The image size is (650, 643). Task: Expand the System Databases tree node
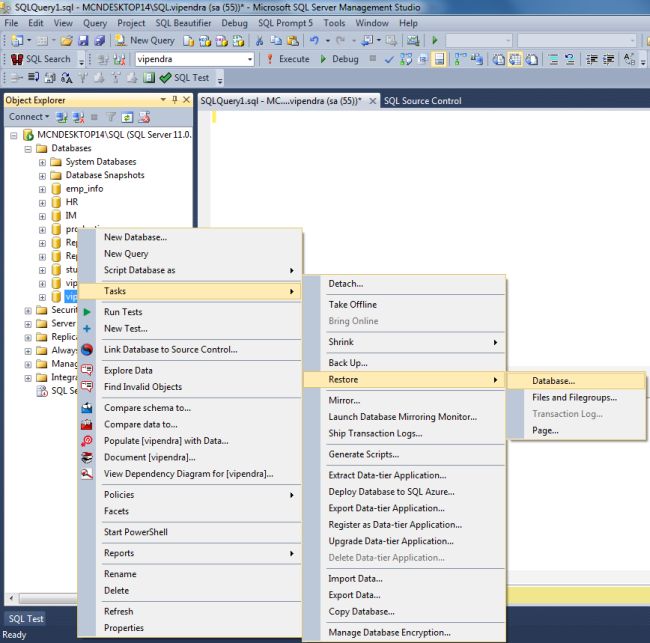[x=42, y=162]
